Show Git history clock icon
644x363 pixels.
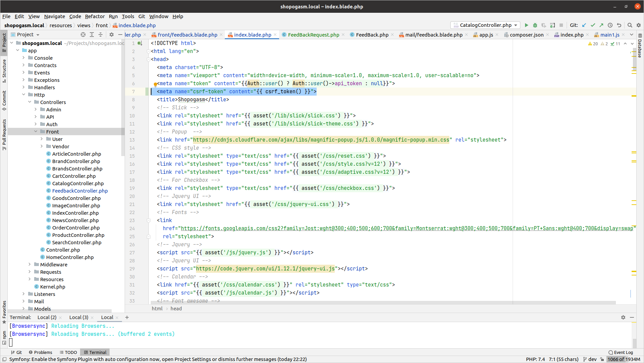(x=610, y=25)
